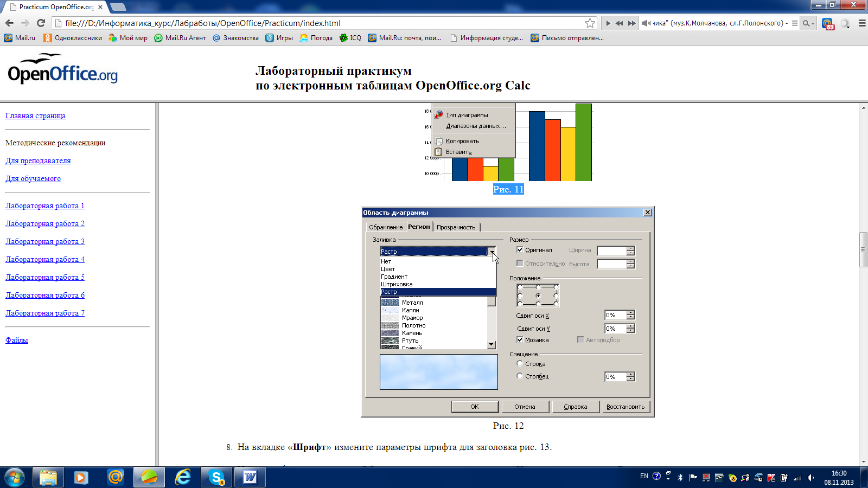868x488 pixels.
Task: Open the Mail.Ru Агент bookmark
Action: [180, 38]
